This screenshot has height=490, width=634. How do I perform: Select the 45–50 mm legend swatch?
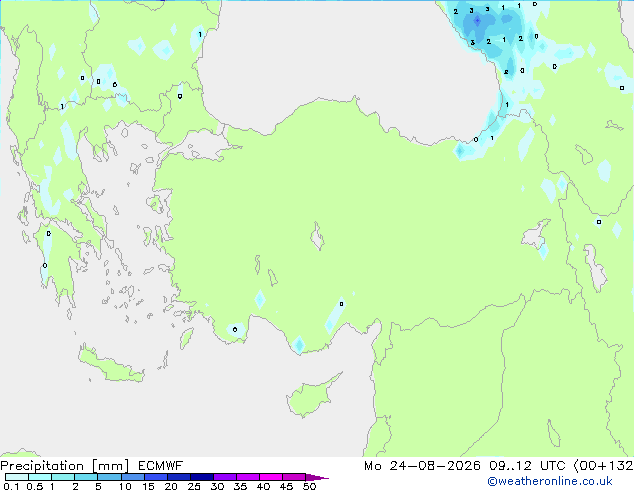pos(294,477)
